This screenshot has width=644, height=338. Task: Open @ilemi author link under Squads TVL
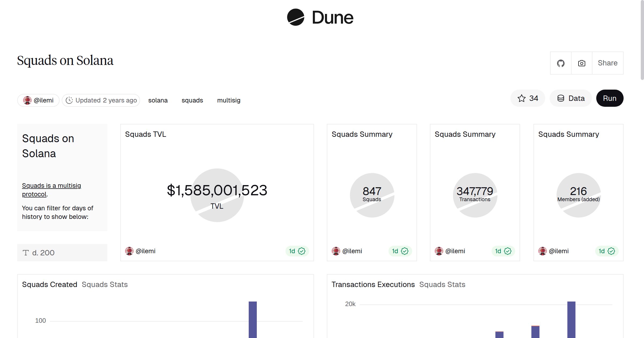[145, 251]
